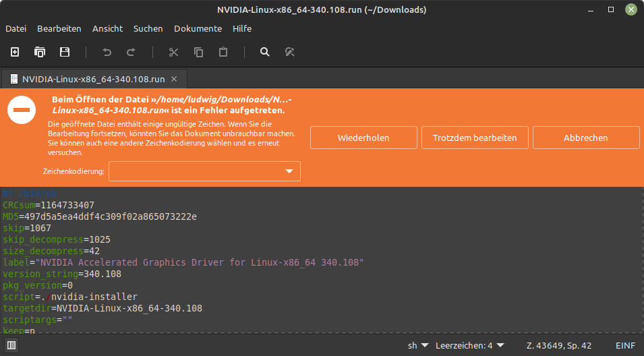644x356 pixels.
Task: Click the CRCsum=1164733407 line
Action: click(49, 205)
